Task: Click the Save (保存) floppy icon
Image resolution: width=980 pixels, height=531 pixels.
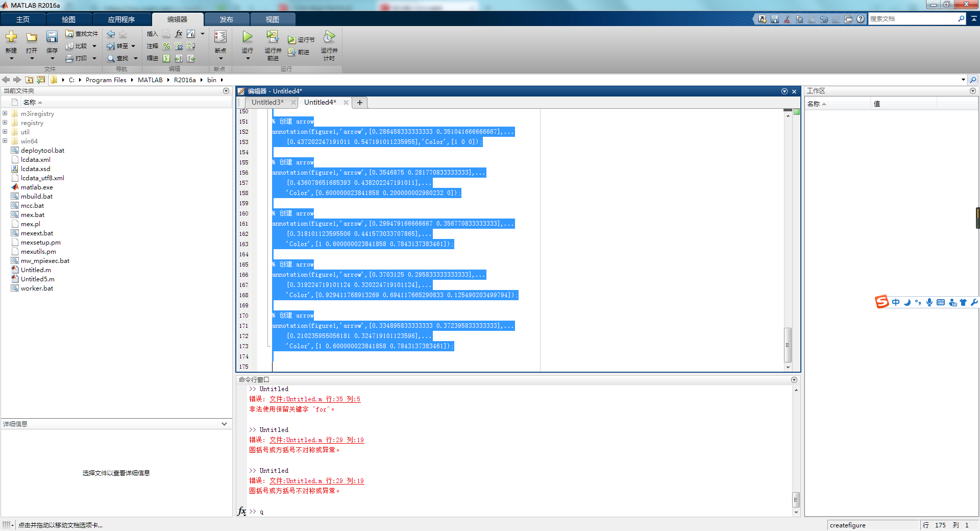Action: tap(52, 37)
